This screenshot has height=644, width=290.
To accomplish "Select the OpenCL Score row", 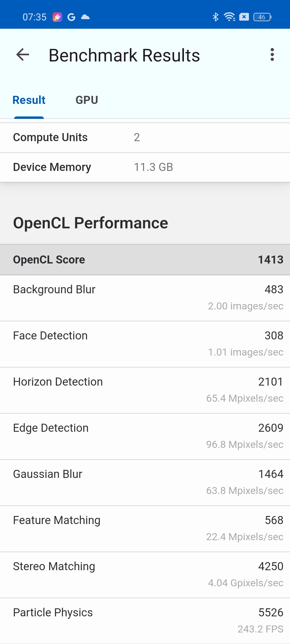I will pyautogui.click(x=145, y=260).
